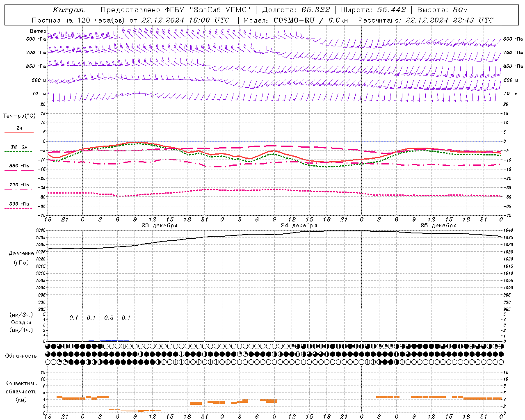
Task: Select the Осадки panel label
Action: click(21, 322)
